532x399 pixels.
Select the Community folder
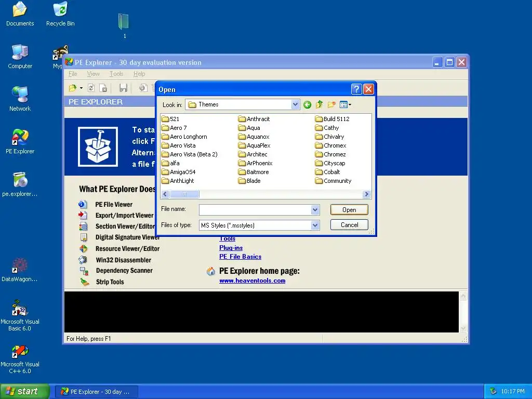click(333, 181)
